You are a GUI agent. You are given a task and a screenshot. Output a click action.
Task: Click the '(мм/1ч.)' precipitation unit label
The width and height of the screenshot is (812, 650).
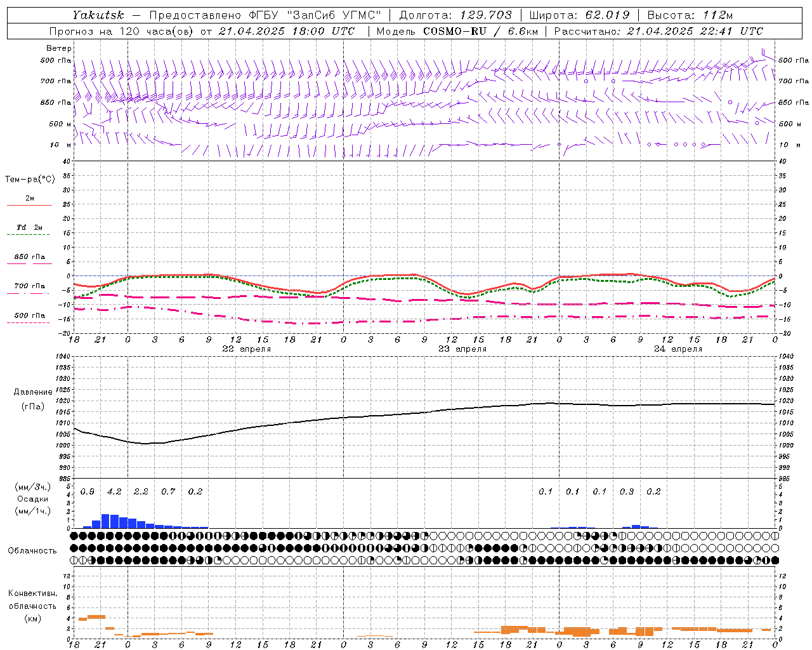point(32,511)
